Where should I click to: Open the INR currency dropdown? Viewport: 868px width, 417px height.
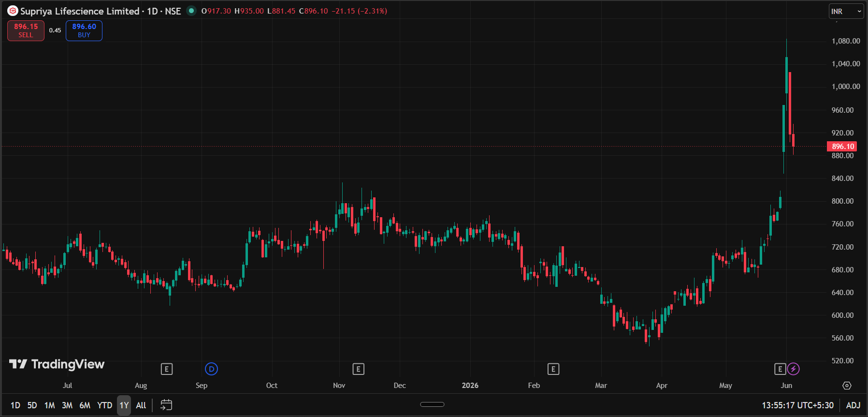pos(846,11)
